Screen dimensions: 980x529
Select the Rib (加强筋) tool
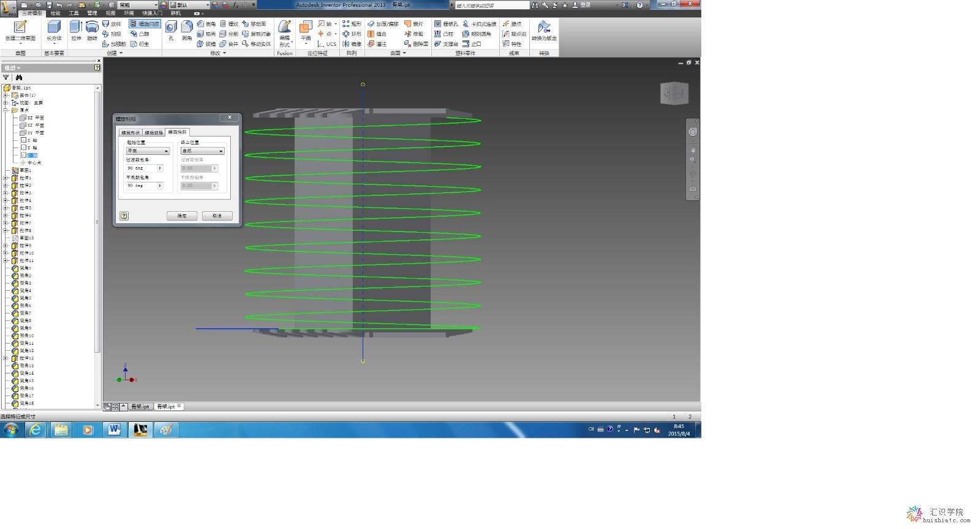click(x=114, y=43)
